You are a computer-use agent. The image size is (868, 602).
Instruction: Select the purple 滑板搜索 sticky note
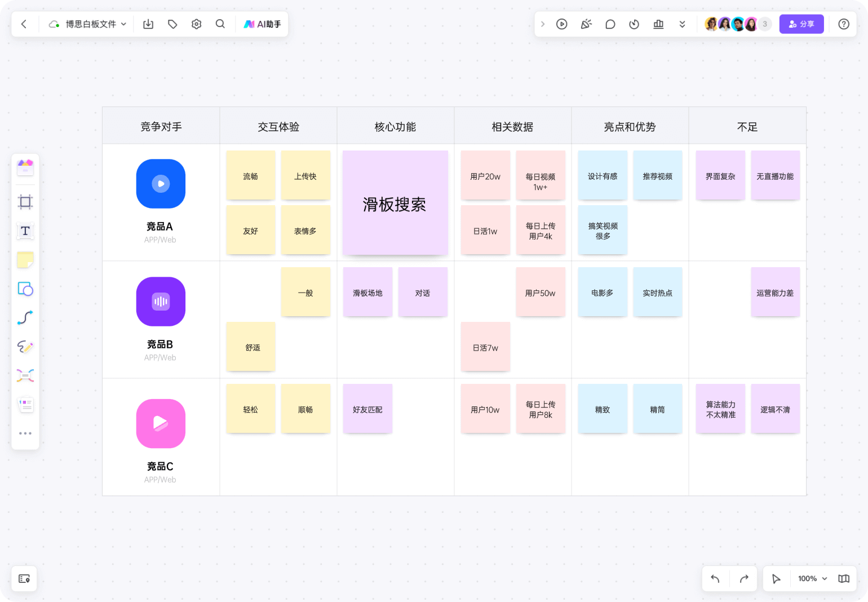pos(395,203)
